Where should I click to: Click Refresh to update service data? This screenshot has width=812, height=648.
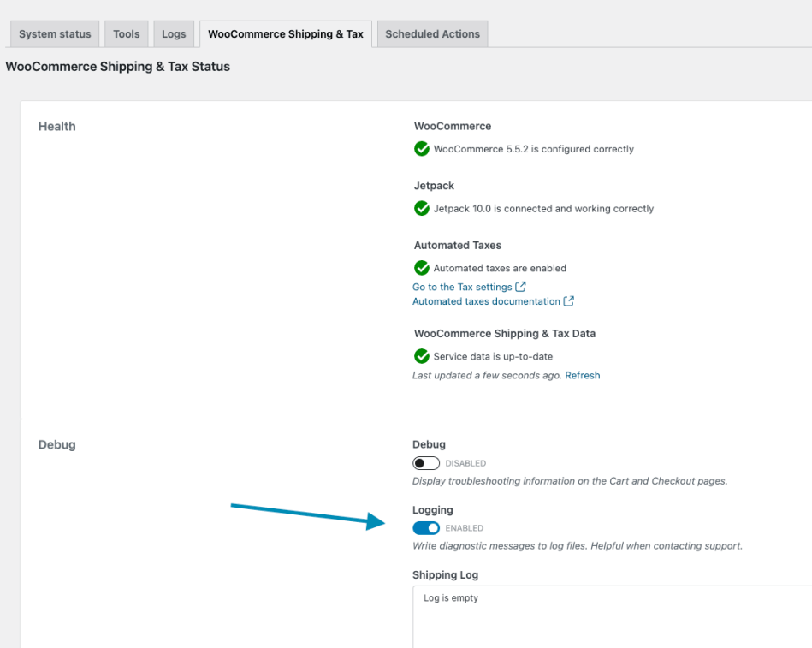pos(583,375)
